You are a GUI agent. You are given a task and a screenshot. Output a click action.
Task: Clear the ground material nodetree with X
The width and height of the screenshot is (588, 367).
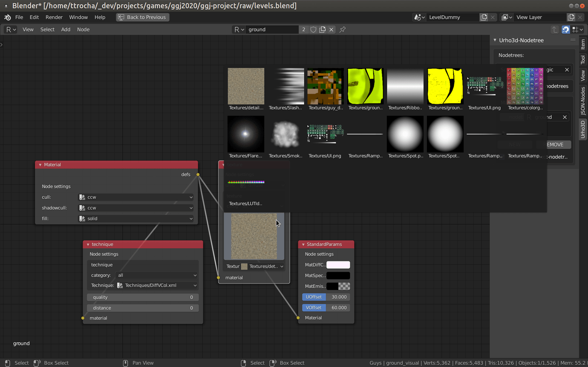565,117
